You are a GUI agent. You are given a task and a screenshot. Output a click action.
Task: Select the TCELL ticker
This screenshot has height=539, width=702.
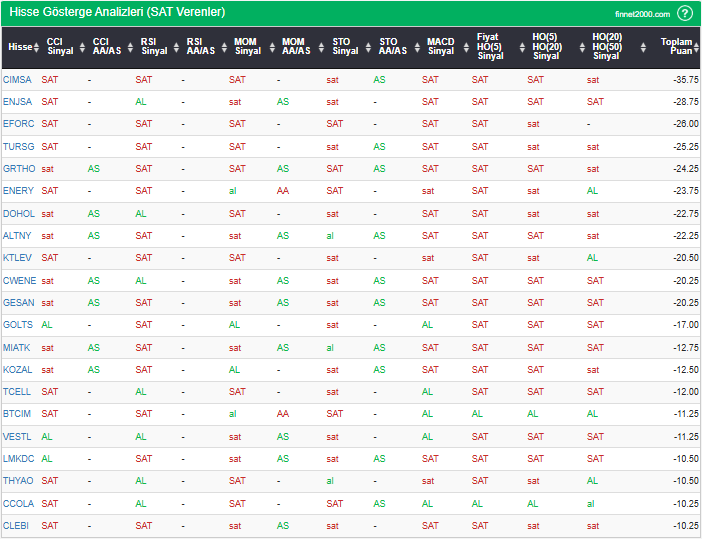tap(17, 392)
